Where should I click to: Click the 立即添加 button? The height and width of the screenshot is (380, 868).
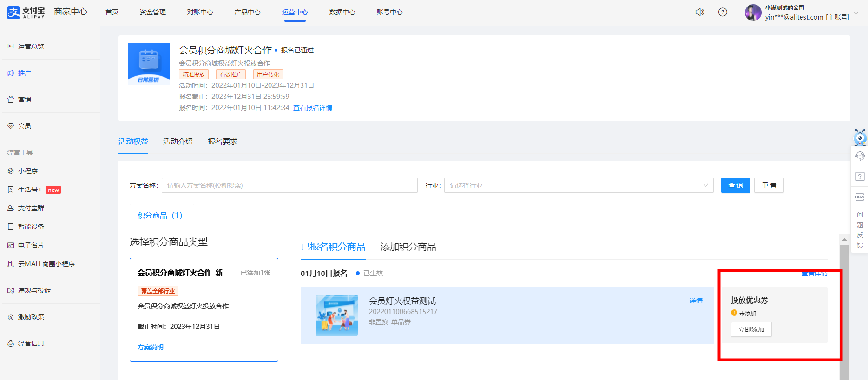pyautogui.click(x=751, y=329)
